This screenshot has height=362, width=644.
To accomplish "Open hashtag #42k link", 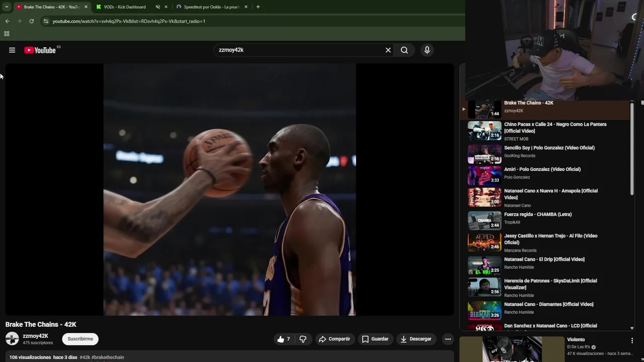I will coord(85,357).
